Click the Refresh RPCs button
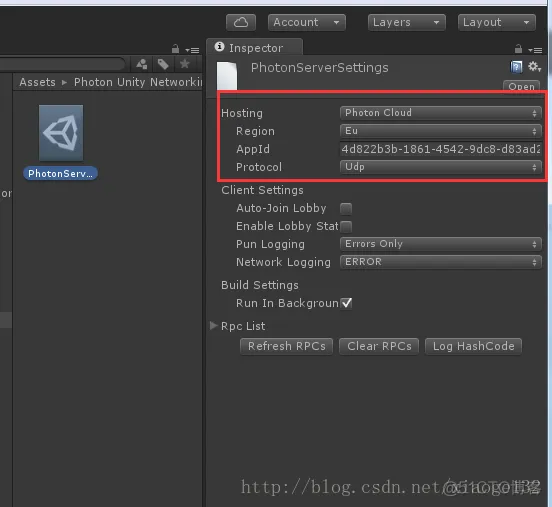Viewport: 552px width, 507px height. tap(286, 346)
